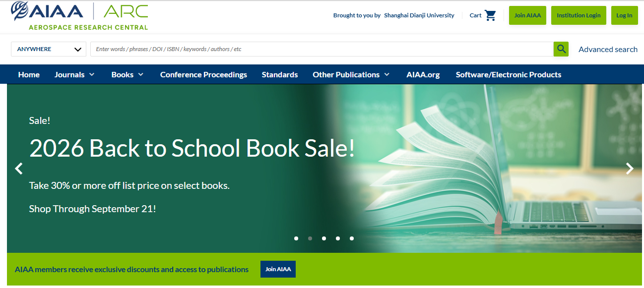Expand the Journals menu
The width and height of the screenshot is (644, 288).
(x=74, y=74)
